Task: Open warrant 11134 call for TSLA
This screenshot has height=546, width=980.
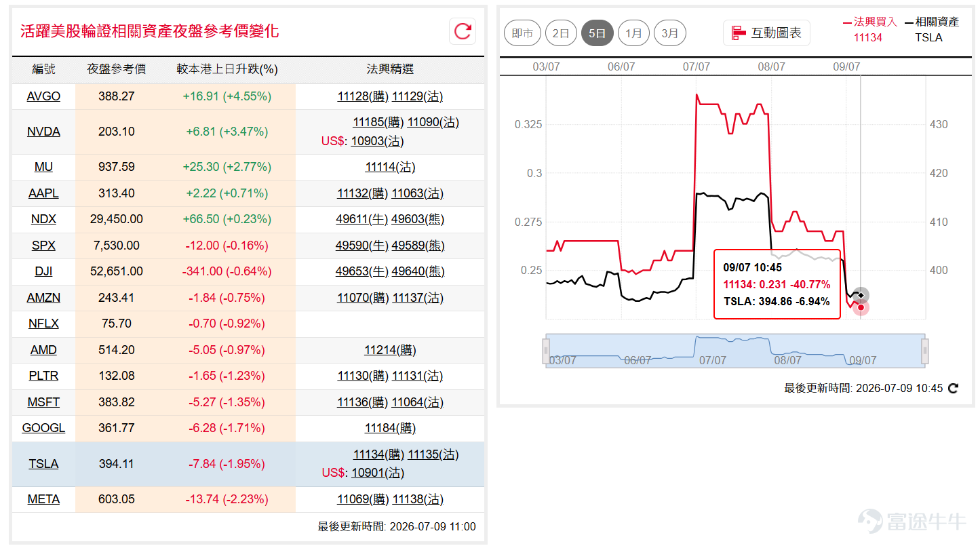Action: coord(378,454)
